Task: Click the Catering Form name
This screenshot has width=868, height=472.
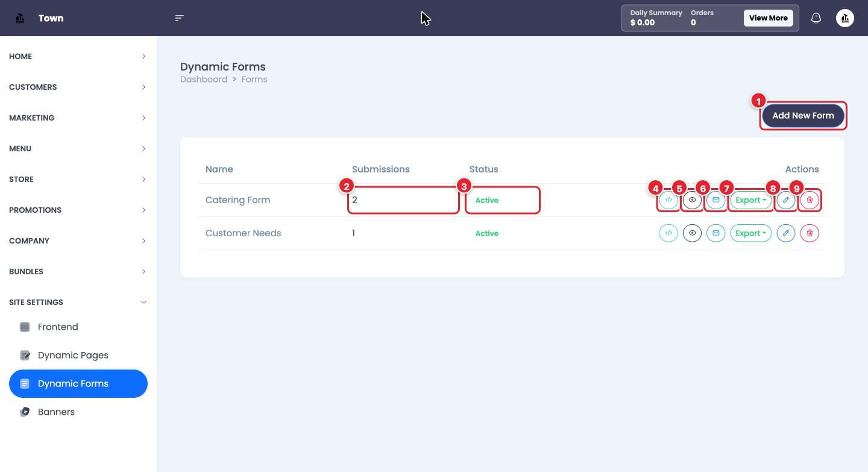Action: 237,200
